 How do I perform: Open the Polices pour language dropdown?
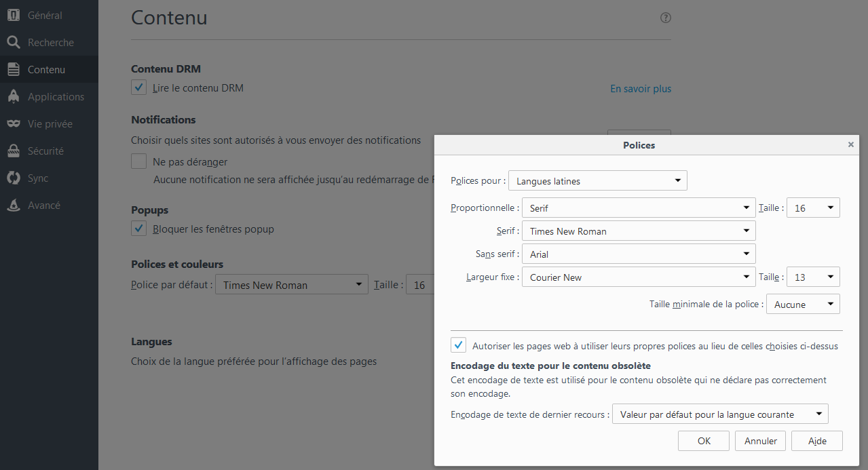[x=597, y=181]
